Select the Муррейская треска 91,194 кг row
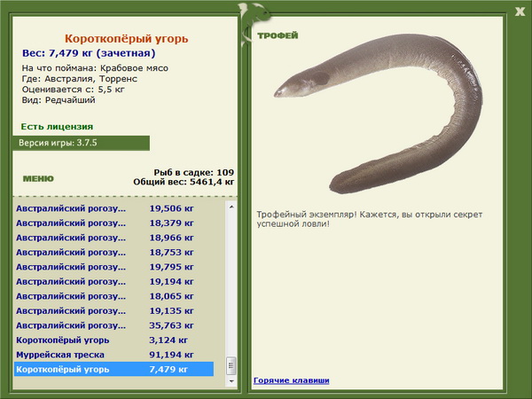Image resolution: width=532 pixels, height=399 pixels. [x=114, y=355]
